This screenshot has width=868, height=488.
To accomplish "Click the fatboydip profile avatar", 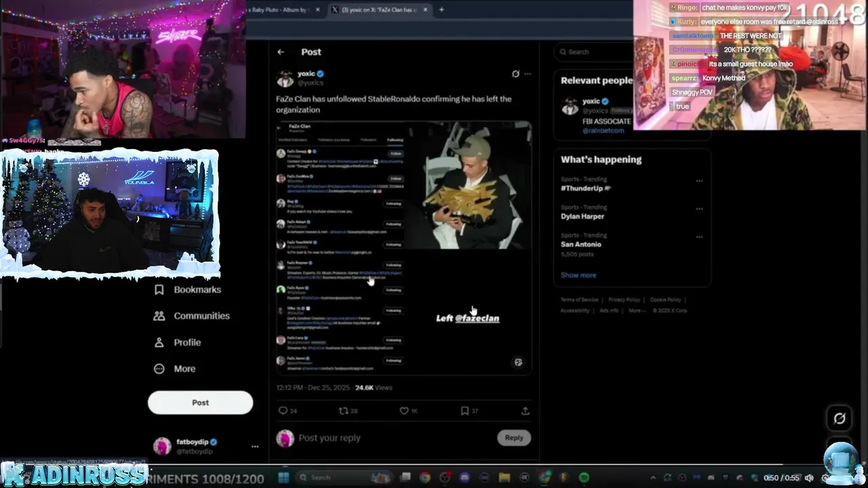I will click(162, 446).
